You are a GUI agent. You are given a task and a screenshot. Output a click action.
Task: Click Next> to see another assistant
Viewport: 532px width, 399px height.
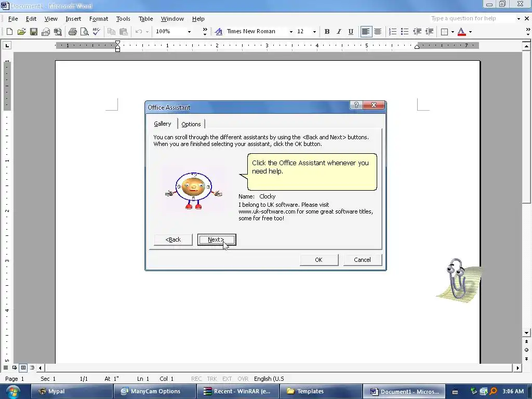[x=217, y=240]
